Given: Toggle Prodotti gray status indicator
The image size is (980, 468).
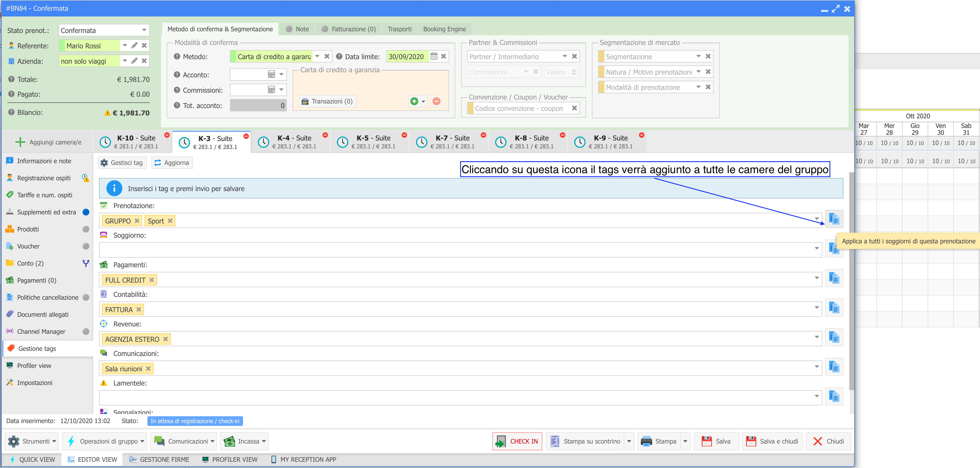Looking at the screenshot, I should [x=86, y=229].
